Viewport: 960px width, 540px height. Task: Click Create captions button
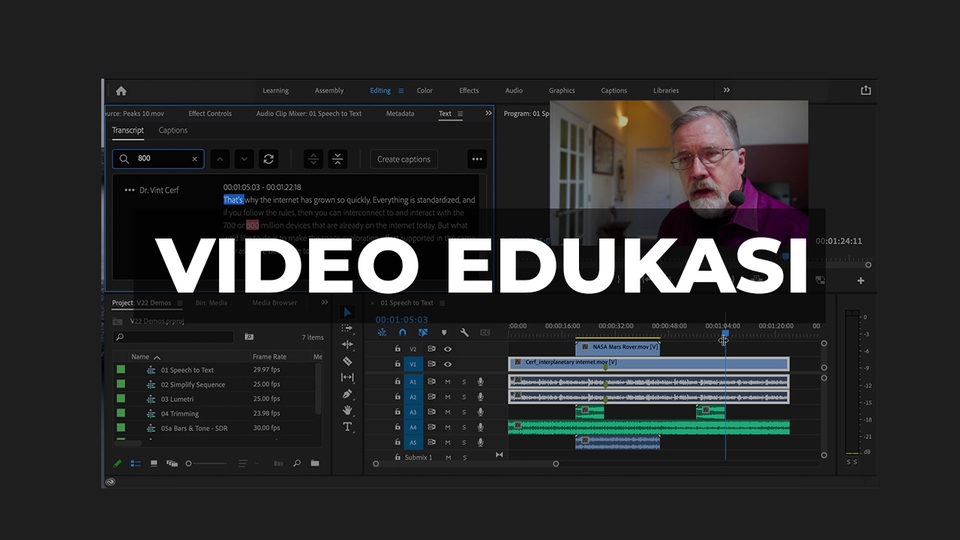pyautogui.click(x=403, y=159)
